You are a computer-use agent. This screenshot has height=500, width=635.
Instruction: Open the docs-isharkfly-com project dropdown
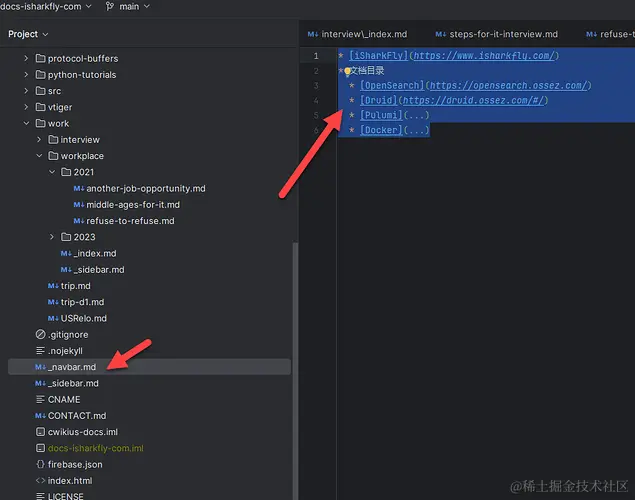pos(45,6)
